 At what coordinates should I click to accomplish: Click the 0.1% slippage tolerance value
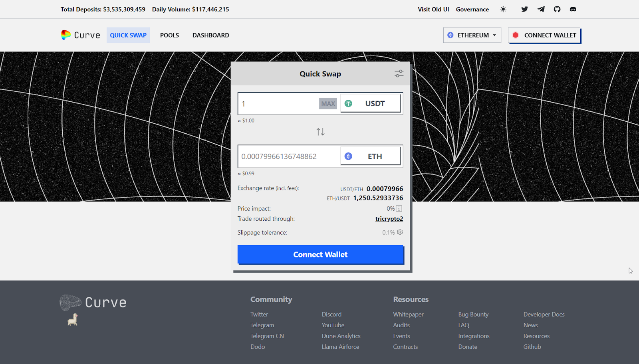point(388,232)
